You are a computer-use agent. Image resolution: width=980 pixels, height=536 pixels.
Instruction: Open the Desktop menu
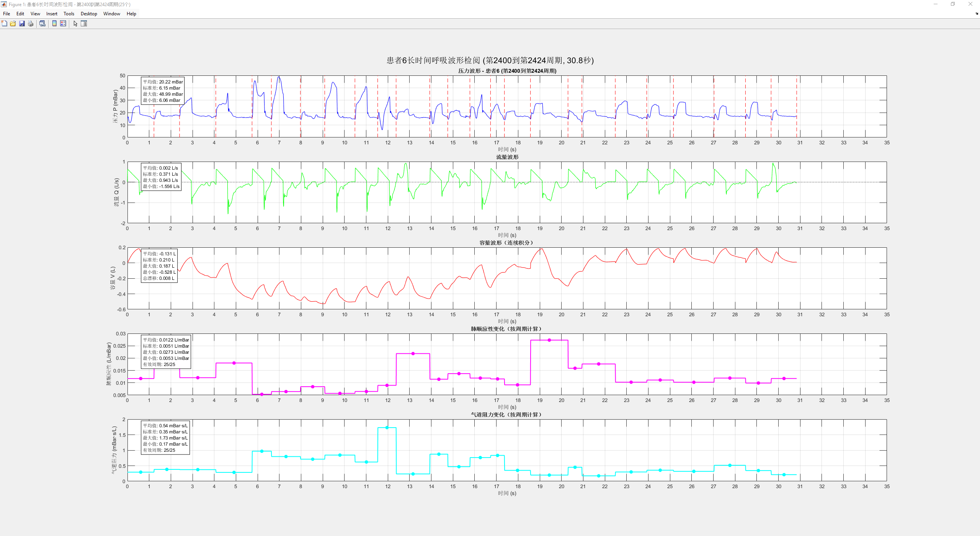point(89,14)
